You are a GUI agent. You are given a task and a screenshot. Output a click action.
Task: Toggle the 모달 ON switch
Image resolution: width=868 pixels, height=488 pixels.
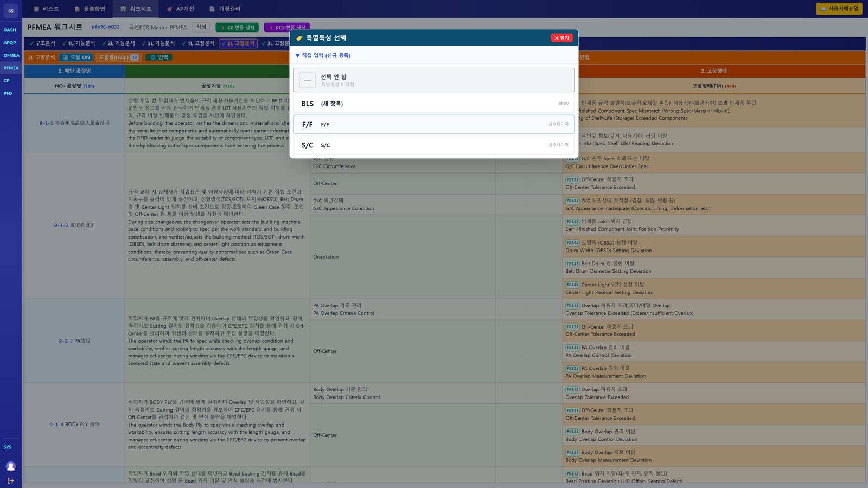pyautogui.click(x=76, y=57)
